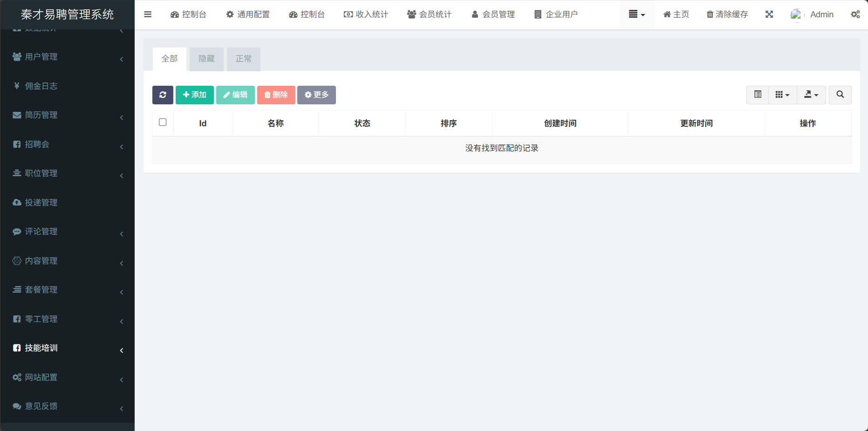Click the 创建时间 column header
The width and height of the screenshot is (868, 431).
[x=560, y=123]
